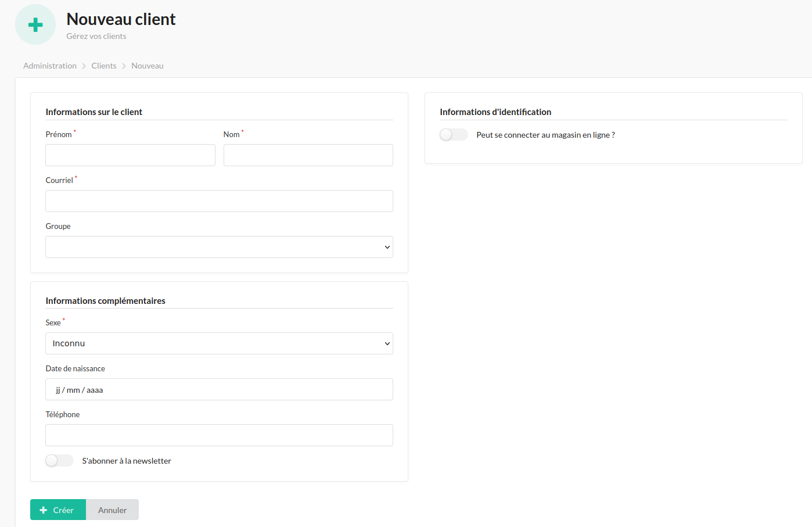Focus the Nom input field
812x527 pixels.
(308, 155)
